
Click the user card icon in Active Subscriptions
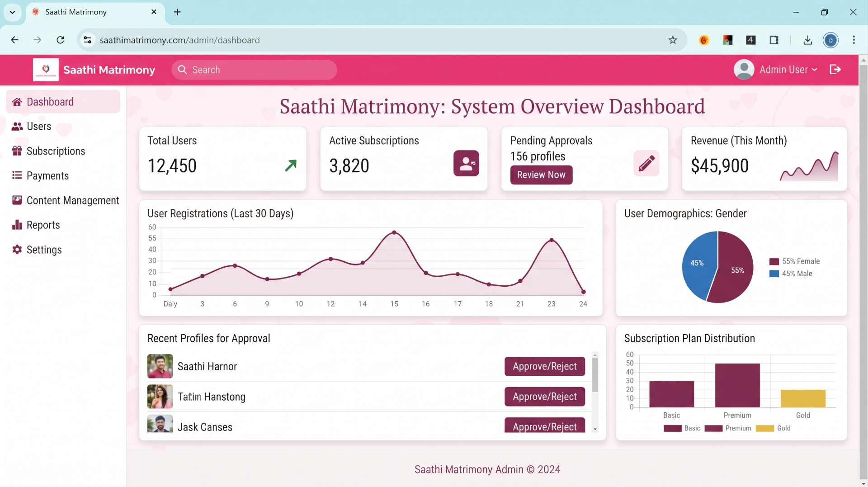(x=466, y=163)
